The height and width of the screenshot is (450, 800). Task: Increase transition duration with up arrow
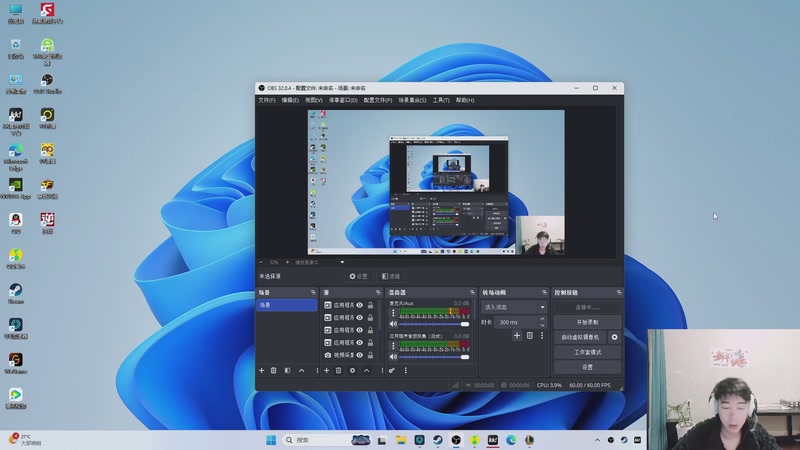click(x=542, y=319)
